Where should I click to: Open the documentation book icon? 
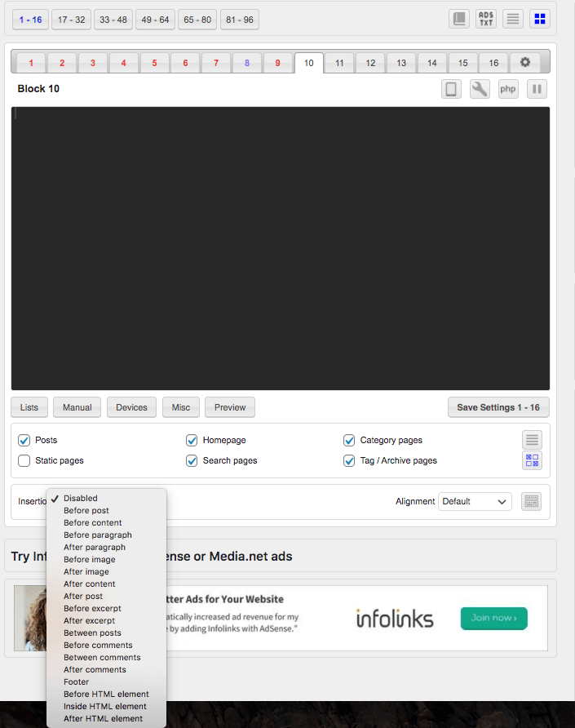click(x=459, y=19)
